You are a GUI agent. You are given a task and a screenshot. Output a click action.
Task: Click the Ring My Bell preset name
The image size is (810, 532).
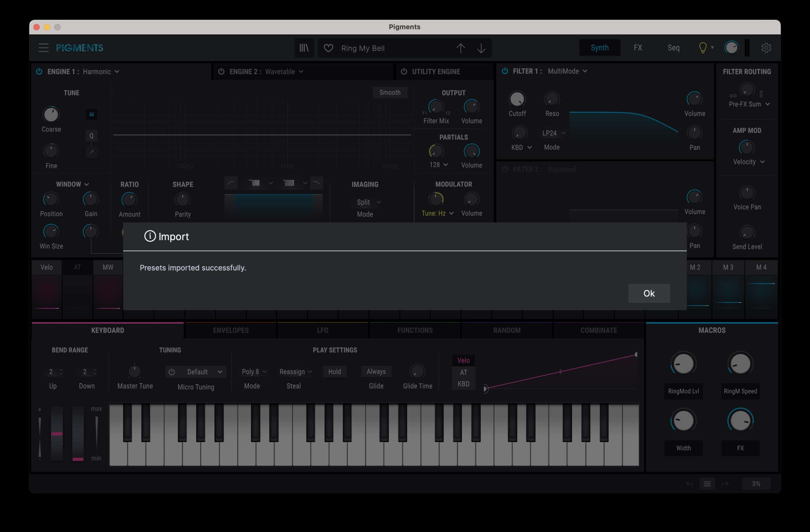click(x=363, y=48)
